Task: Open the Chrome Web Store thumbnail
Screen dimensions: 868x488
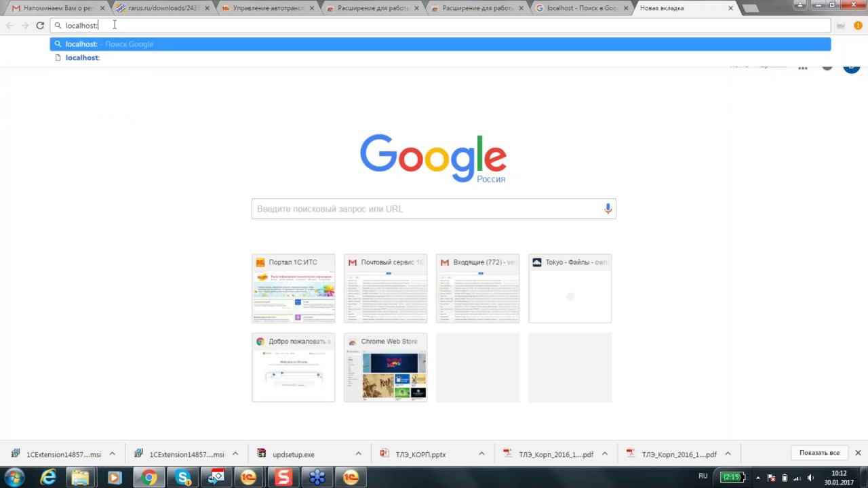Action: pos(385,367)
